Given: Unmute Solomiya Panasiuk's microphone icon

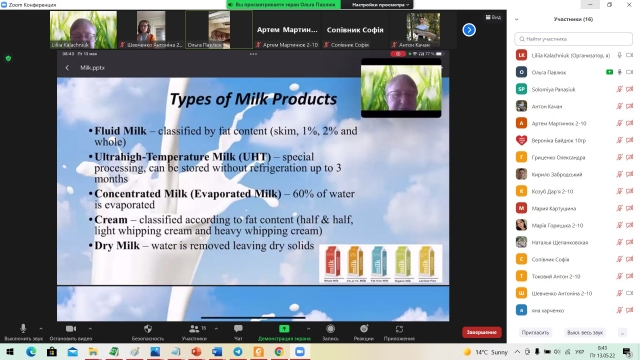Looking at the screenshot, I should [619, 89].
